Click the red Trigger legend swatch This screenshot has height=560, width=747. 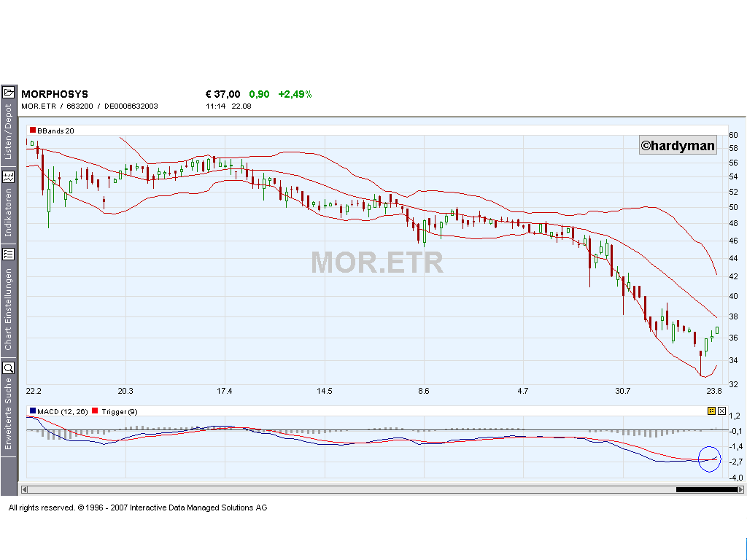pyautogui.click(x=95, y=411)
